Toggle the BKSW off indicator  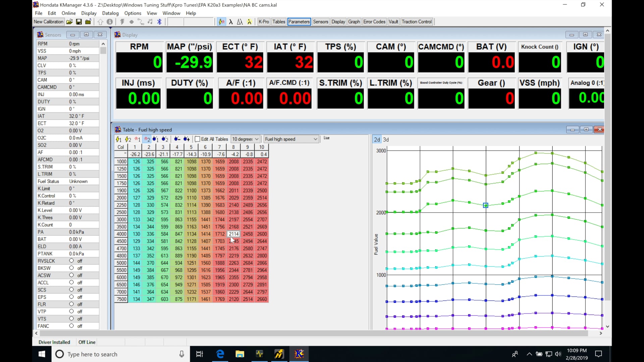pos(71,268)
